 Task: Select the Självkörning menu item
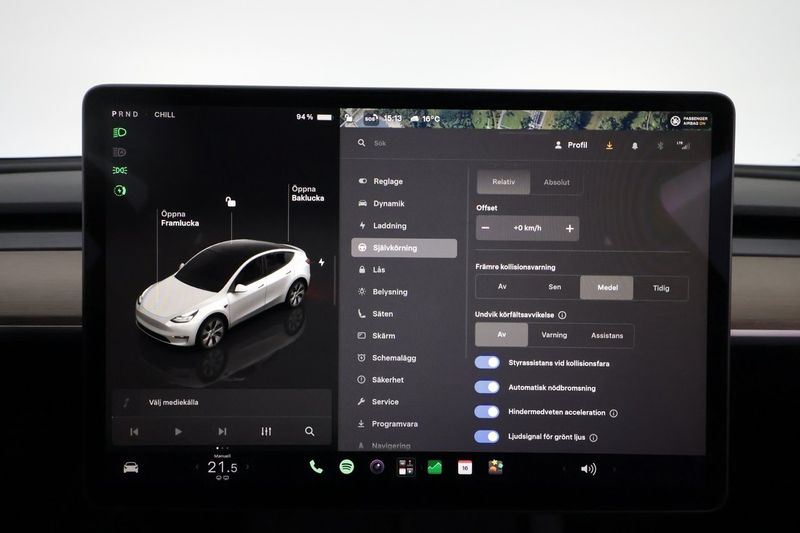(x=404, y=248)
